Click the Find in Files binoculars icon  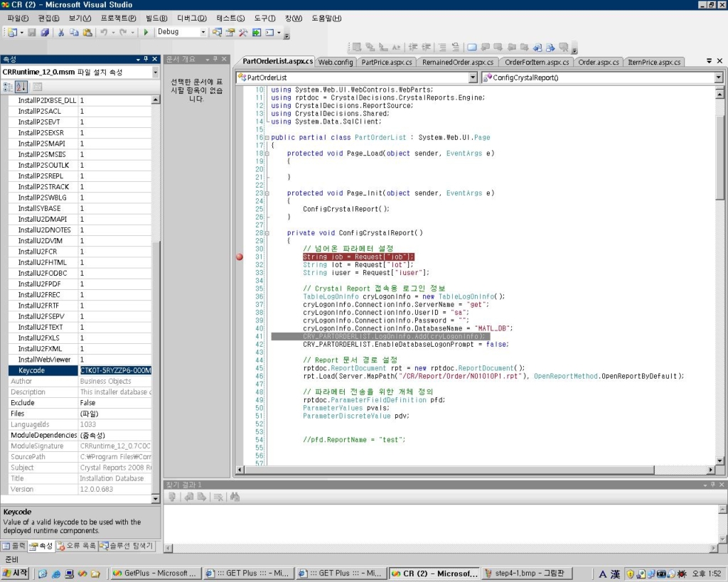[x=235, y=497]
